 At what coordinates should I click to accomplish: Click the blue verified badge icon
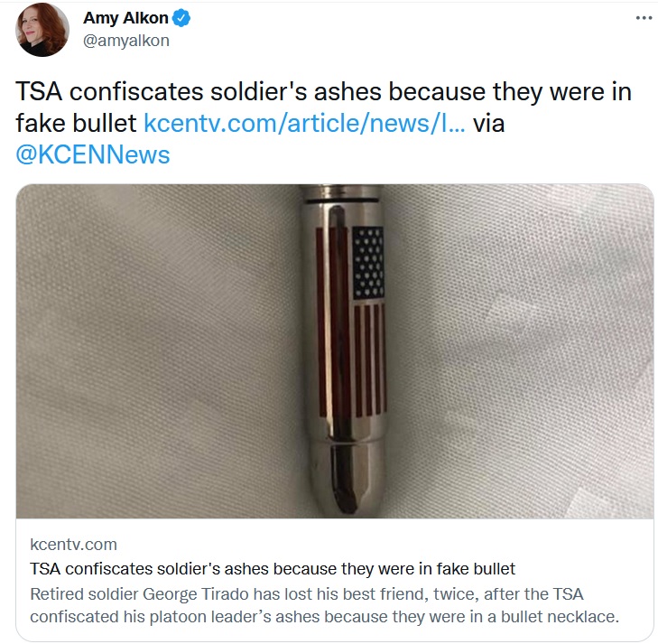(181, 18)
